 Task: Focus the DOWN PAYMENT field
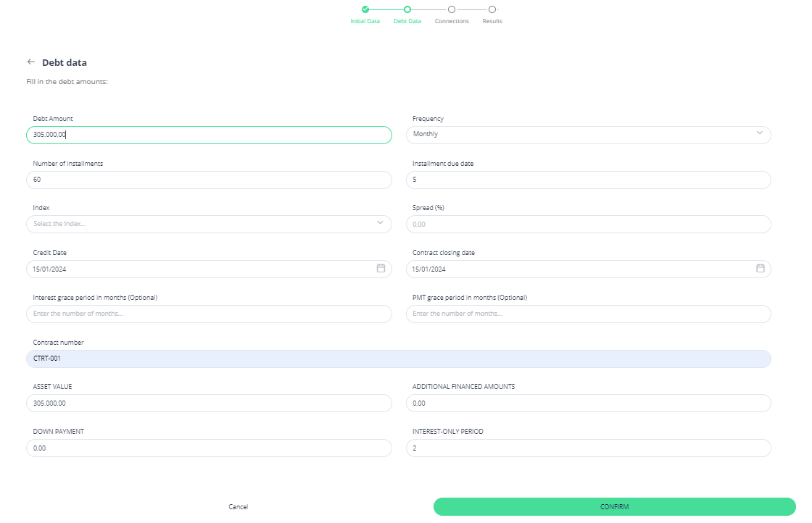(x=209, y=448)
